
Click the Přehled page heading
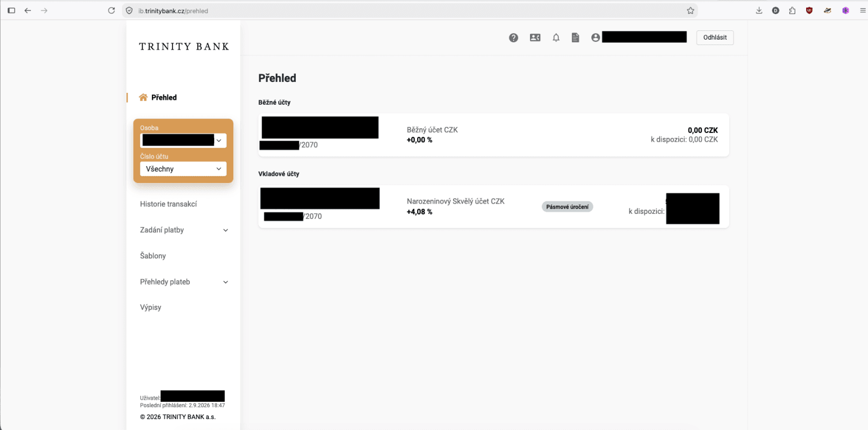[277, 78]
